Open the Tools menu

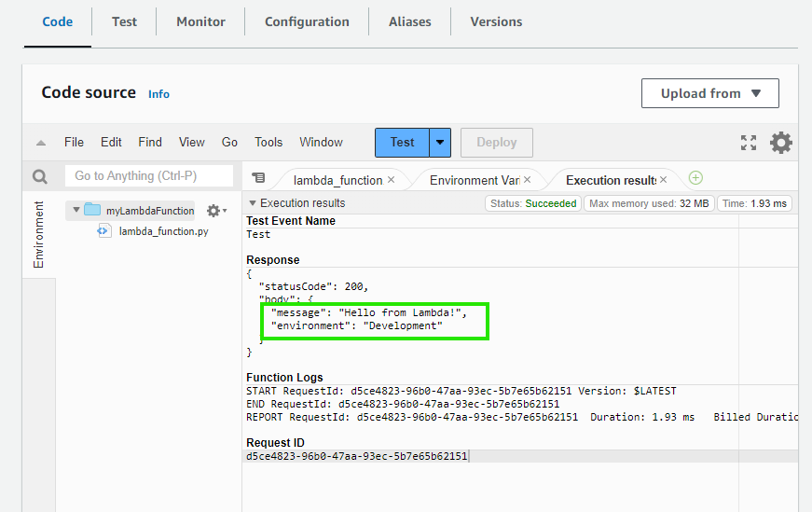[x=268, y=143]
